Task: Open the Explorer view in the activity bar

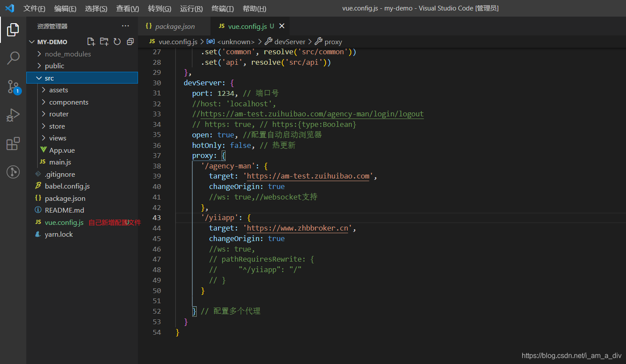Action: click(x=13, y=30)
